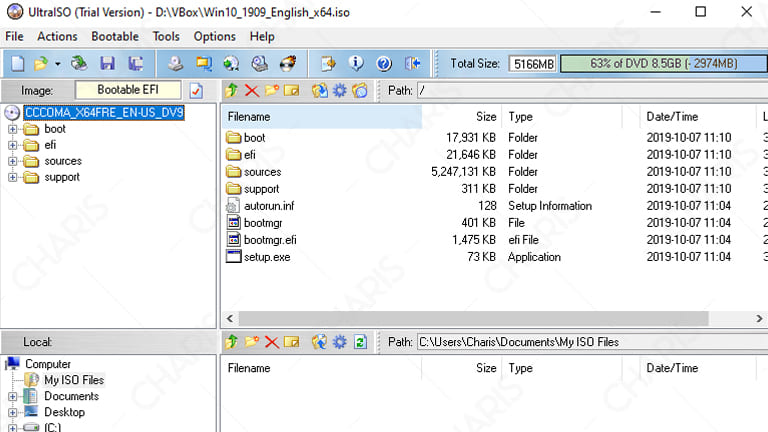Click the scrollbar right arrow in image list
This screenshot has height=432, width=768.
tap(759, 318)
